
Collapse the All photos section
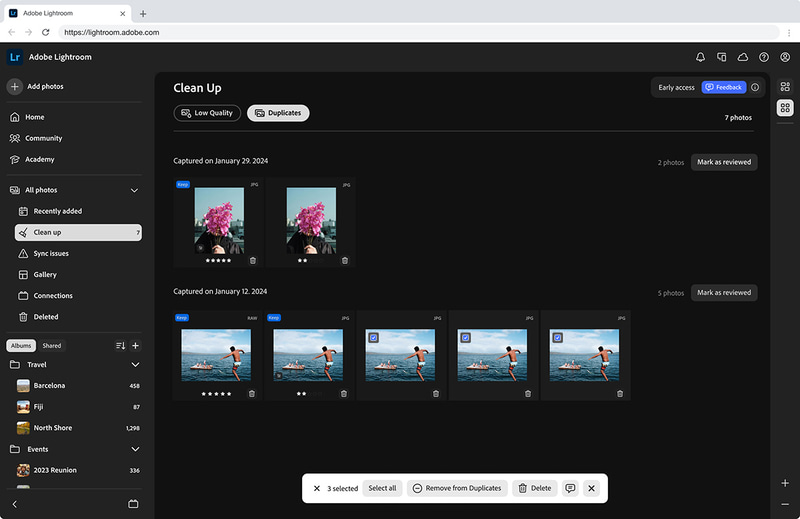134,190
